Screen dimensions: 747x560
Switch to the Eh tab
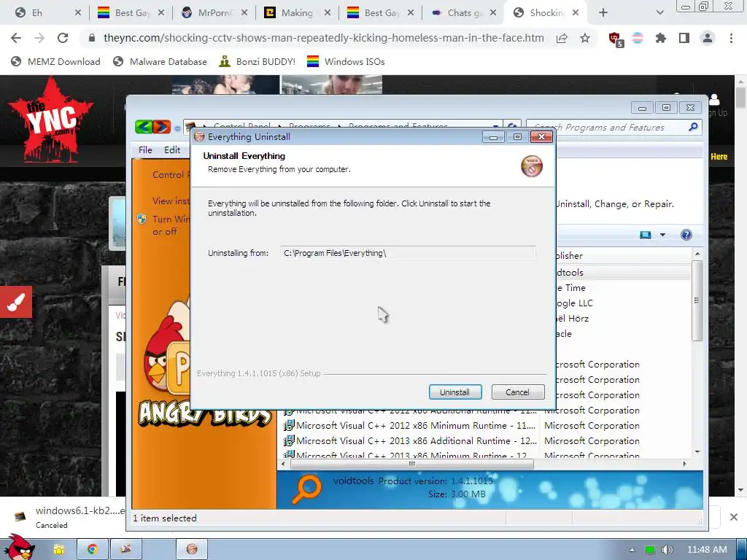pyautogui.click(x=45, y=13)
